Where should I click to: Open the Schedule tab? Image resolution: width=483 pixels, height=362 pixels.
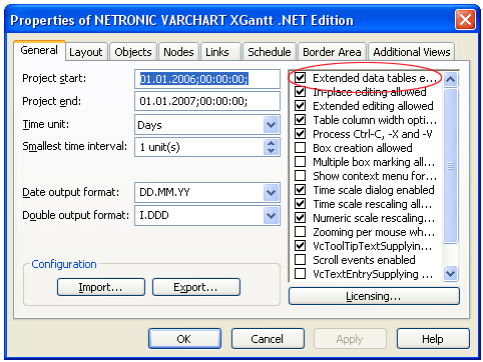[269, 52]
